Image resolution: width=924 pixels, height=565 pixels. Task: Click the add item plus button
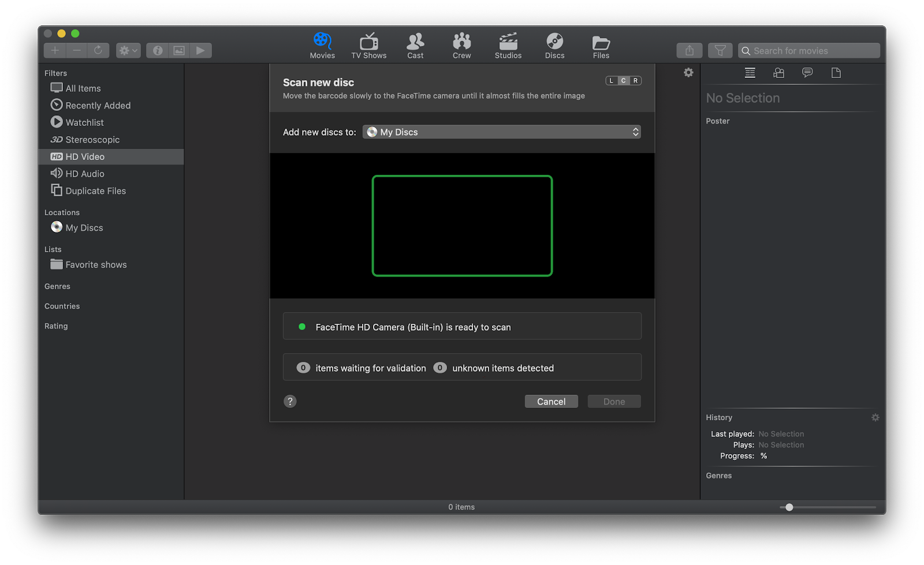click(55, 51)
